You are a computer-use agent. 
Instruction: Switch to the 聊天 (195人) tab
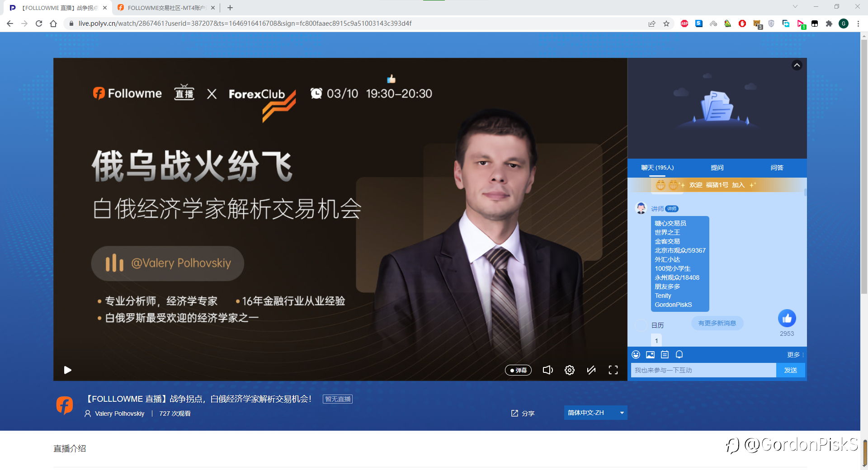click(657, 168)
